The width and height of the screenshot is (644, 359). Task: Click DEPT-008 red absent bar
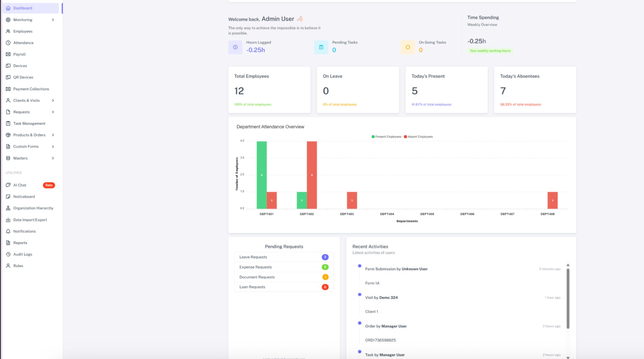pos(552,200)
